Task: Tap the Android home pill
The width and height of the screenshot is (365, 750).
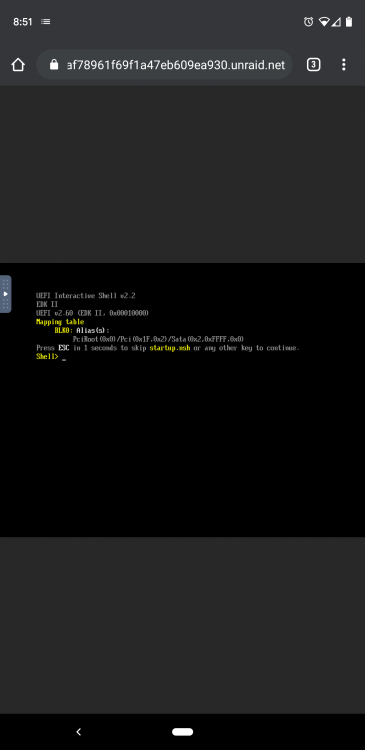Action: [182, 732]
